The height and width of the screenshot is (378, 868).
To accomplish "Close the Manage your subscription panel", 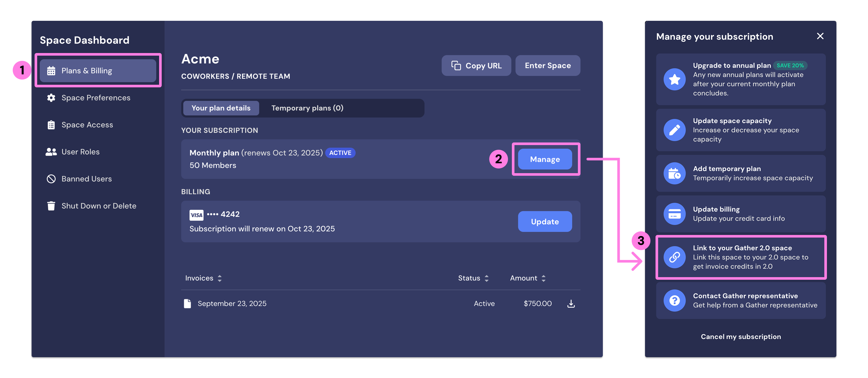I will tap(820, 36).
